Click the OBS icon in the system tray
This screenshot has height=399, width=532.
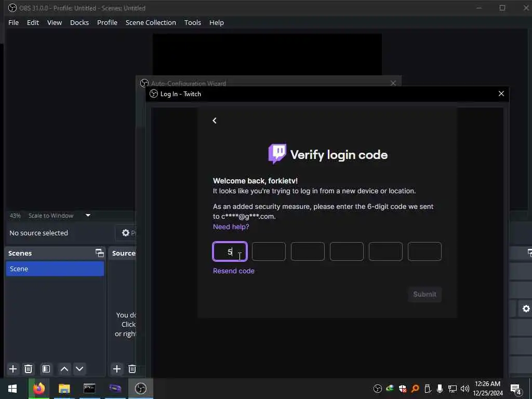[377, 389]
